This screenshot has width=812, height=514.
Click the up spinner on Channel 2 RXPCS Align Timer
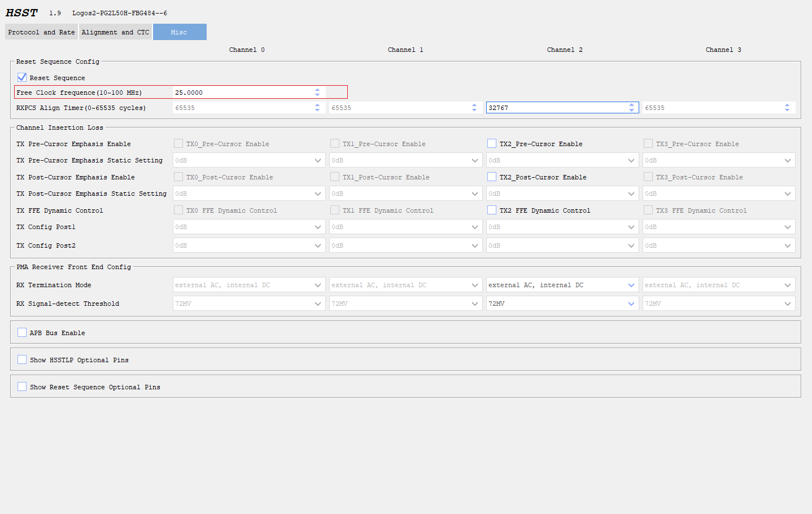[631, 105]
